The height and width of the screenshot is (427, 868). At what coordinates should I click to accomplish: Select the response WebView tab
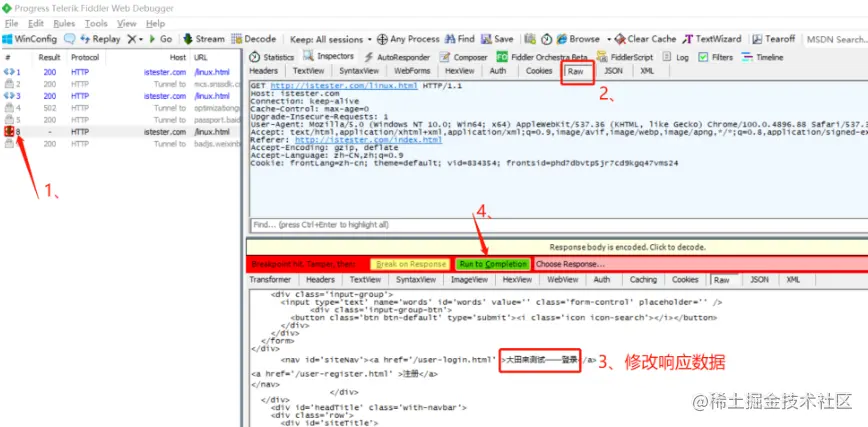562,280
